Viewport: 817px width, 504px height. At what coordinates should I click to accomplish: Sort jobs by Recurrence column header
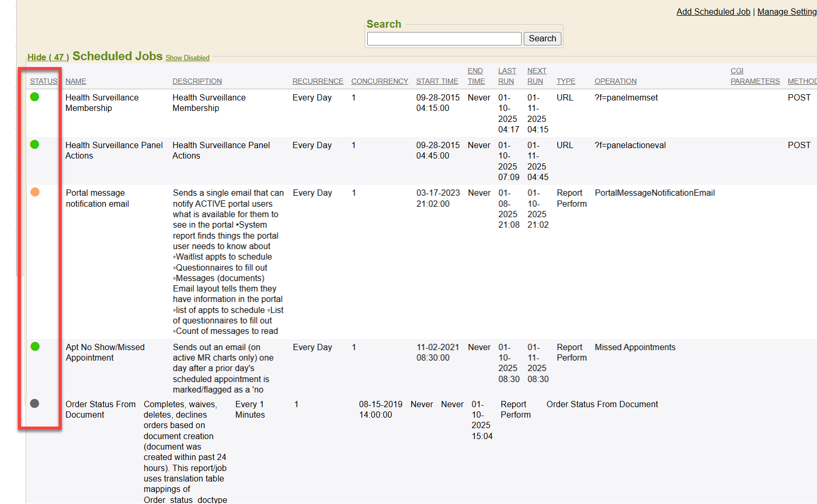tap(317, 81)
